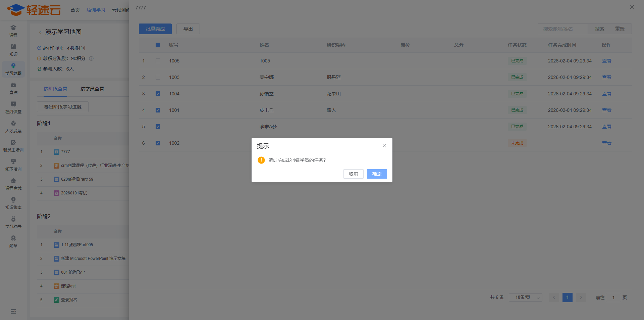644x320 pixels.
Task: Collapse the sidebar using bottom menu icon
Action: (x=13, y=312)
